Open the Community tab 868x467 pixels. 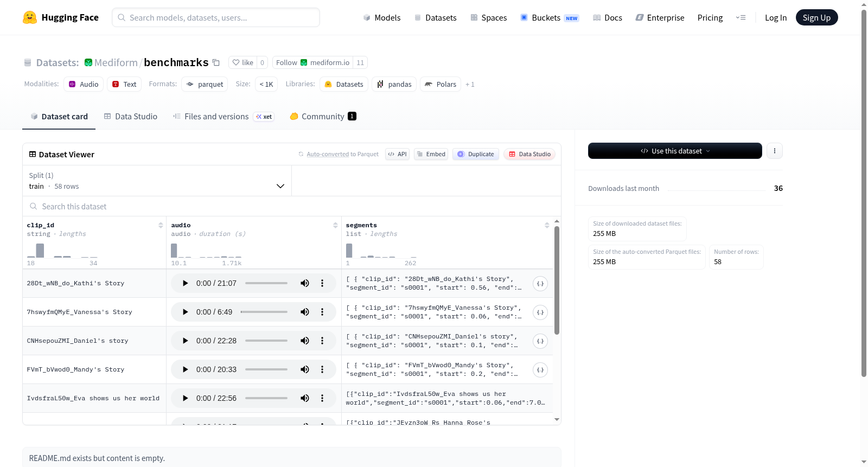coord(323,117)
